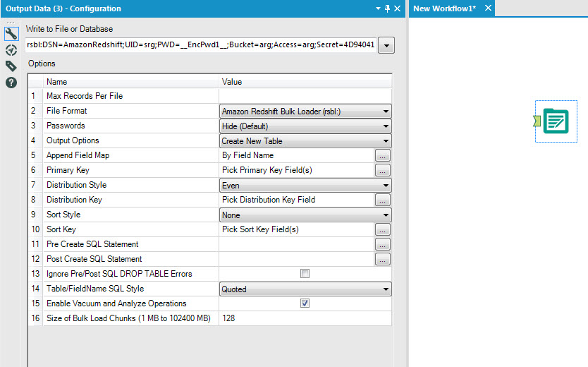Open the Table/FieldName SQL Style Quoted dropdown

[305, 289]
